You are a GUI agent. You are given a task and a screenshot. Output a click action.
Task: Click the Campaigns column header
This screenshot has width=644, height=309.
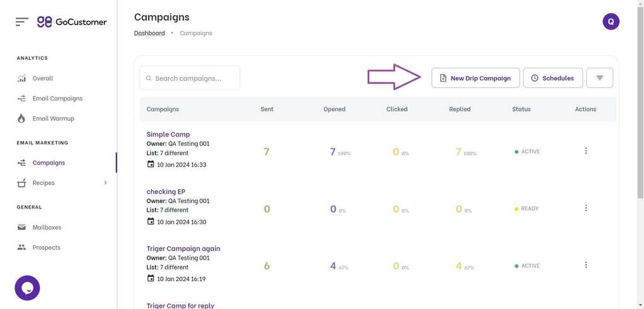coord(163,109)
